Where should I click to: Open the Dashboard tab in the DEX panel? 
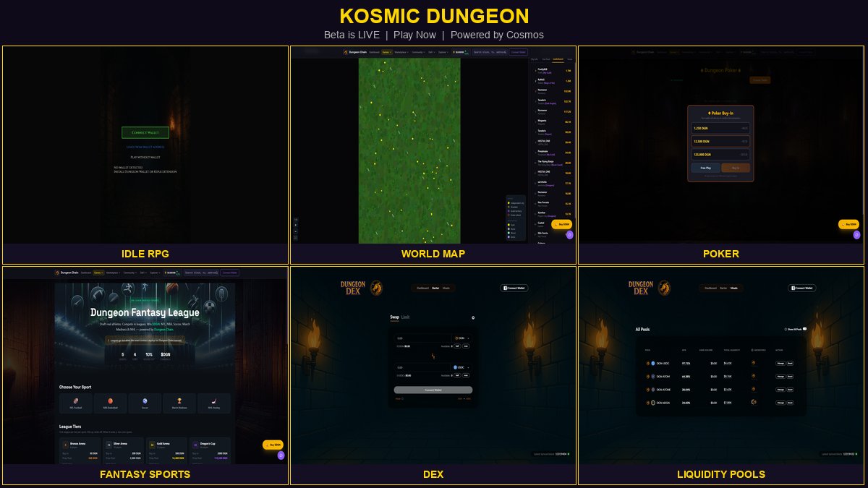point(422,288)
